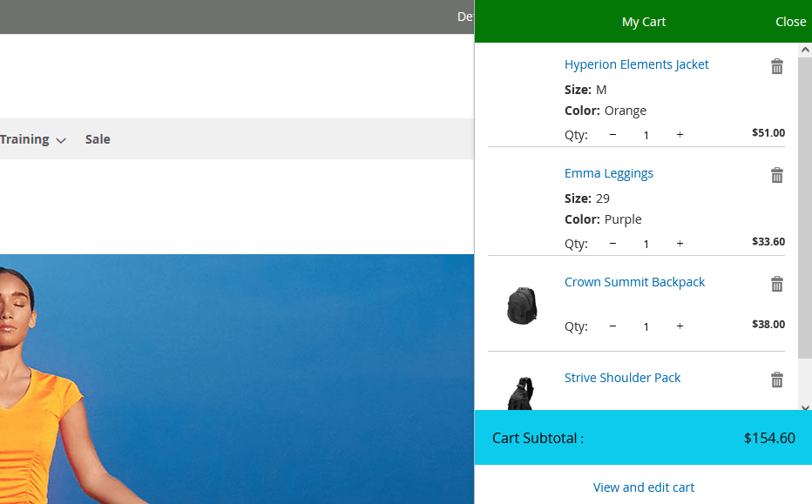Click trash icon for Crown Summit Backpack
Viewport: 812px width, 504px height.
(777, 285)
